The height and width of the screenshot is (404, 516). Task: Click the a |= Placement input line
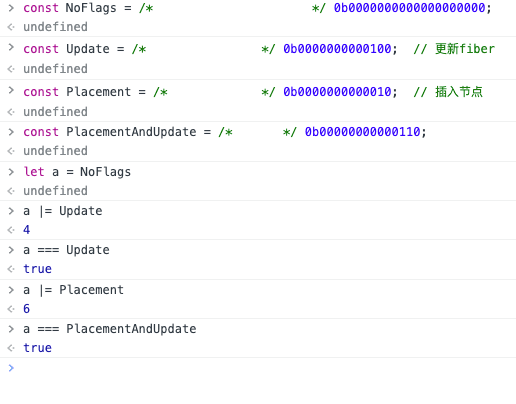(x=73, y=290)
